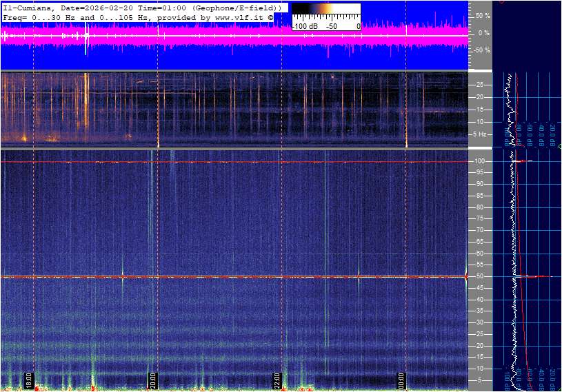
Task: Click the 100 Hz peak in spectrum graph
Action: pos(524,161)
